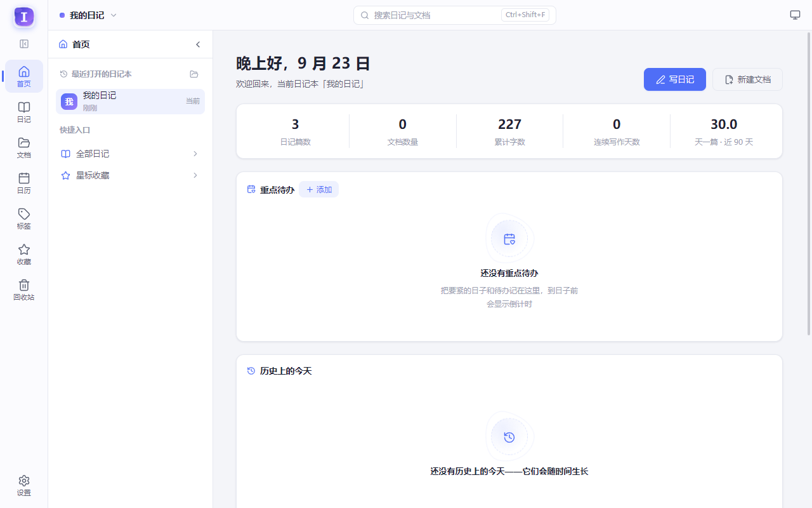The width and height of the screenshot is (812, 508).
Task: Open the 我的日记 notebook dropdown
Action: pyautogui.click(x=88, y=15)
